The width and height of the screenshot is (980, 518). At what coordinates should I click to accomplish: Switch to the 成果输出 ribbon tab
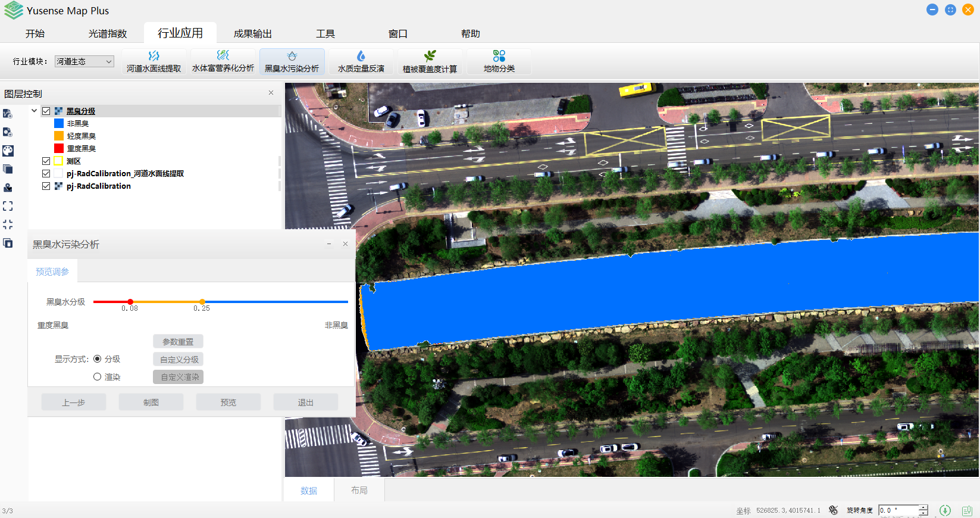[x=252, y=34]
